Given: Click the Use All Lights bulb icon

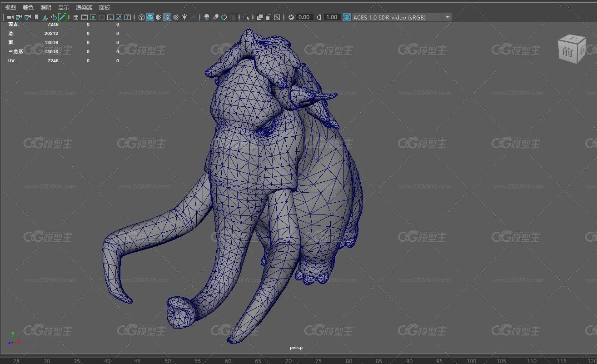Looking at the screenshot, I should tap(184, 17).
